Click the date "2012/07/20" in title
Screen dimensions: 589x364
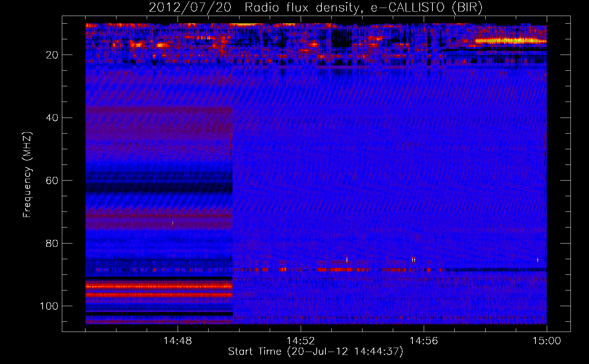click(x=190, y=8)
